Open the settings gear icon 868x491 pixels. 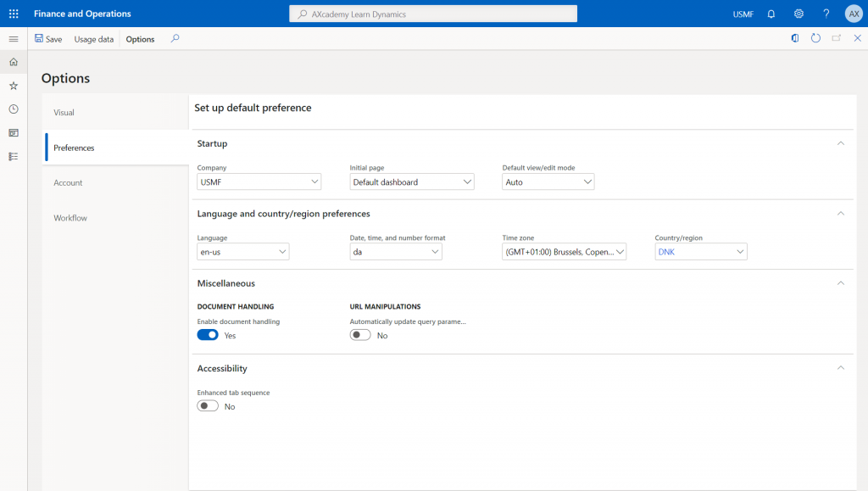click(x=798, y=14)
